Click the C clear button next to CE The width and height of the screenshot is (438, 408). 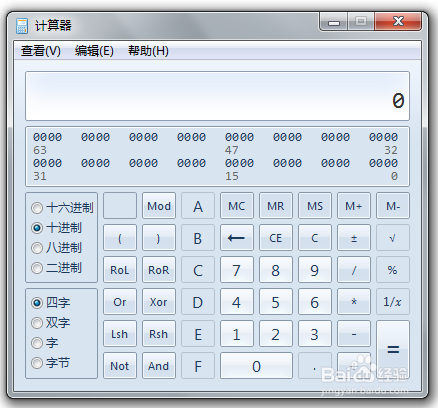(315, 238)
